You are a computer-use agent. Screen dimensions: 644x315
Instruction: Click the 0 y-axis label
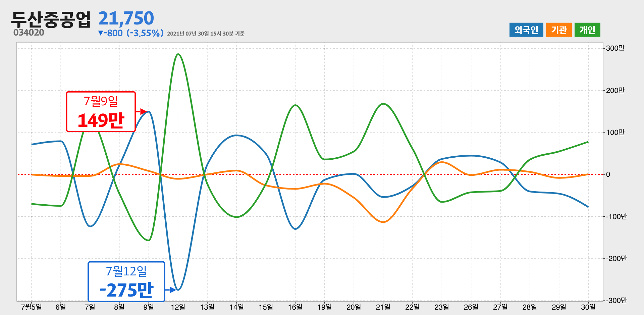click(608, 174)
